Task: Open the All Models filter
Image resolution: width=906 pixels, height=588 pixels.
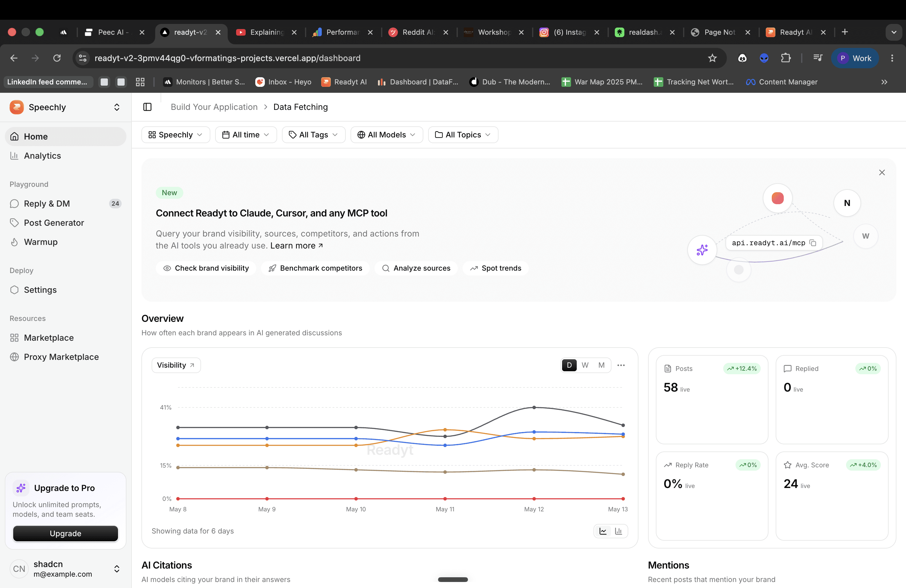Action: pos(386,135)
